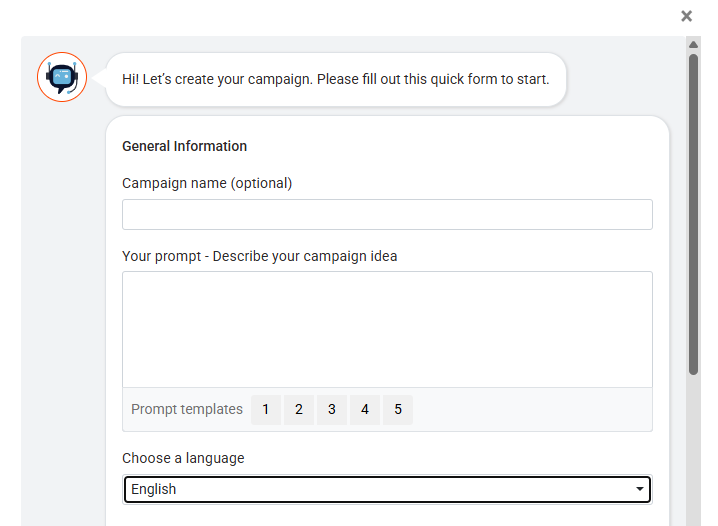Click the "Hi! Let's create your campaign" message bubble
Viewport: 718px width, 526px height.
(x=336, y=79)
